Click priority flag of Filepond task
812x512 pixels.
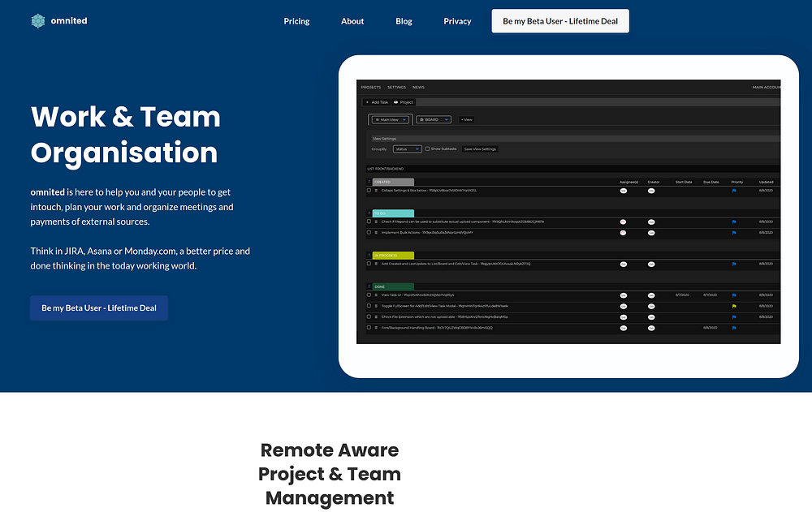click(734, 222)
